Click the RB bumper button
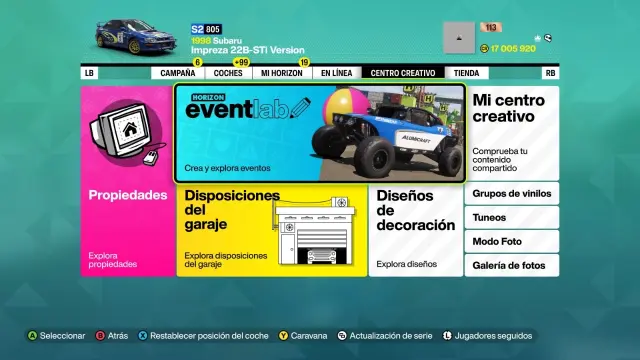This screenshot has height=360, width=640. pyautogui.click(x=550, y=73)
